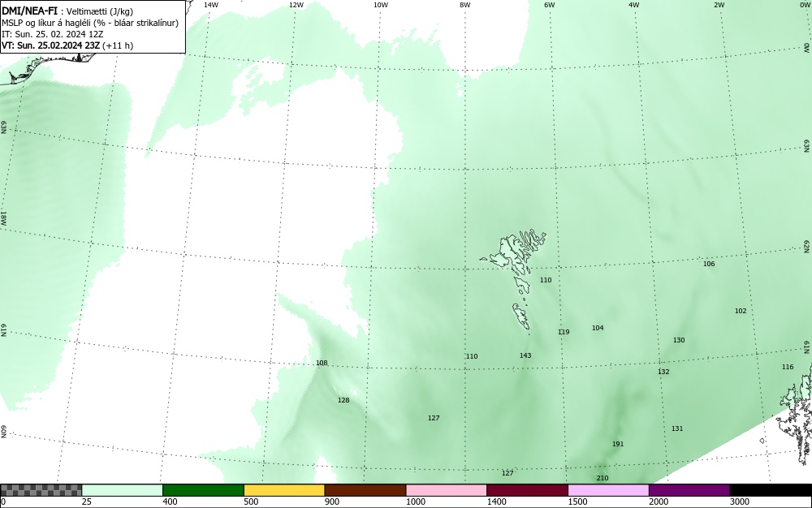Image resolution: width=812 pixels, height=508 pixels.
Task: Click the light green 25–400 legend swatch
Action: (123, 490)
